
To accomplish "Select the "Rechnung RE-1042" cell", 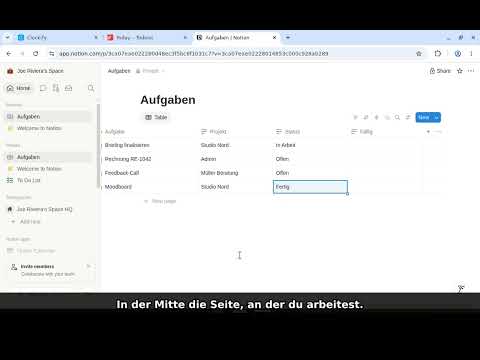I will point(150,159).
